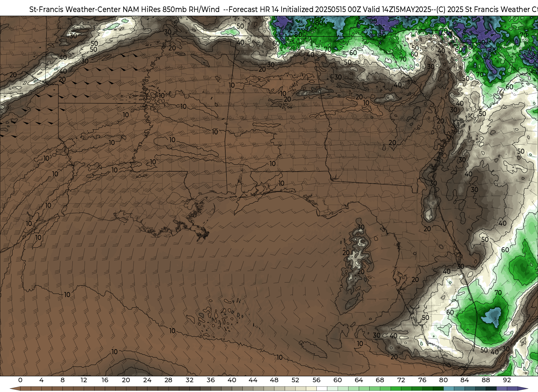Click the colorbar tick label '36'

click(211, 380)
